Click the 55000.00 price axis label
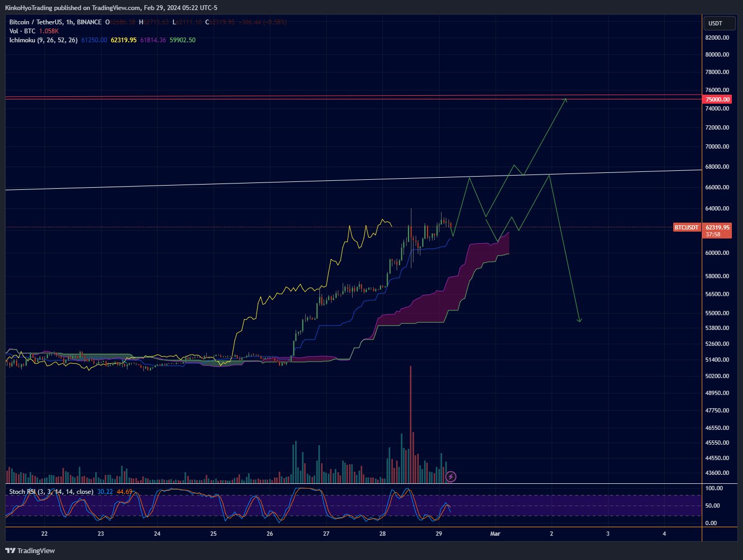Image resolution: width=743 pixels, height=560 pixels. (x=718, y=313)
